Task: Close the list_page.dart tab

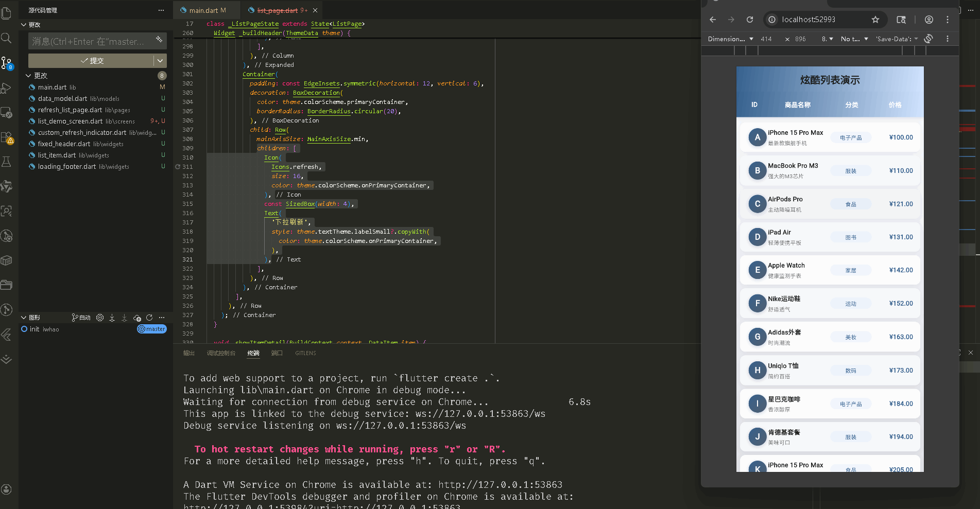Action: coord(315,10)
